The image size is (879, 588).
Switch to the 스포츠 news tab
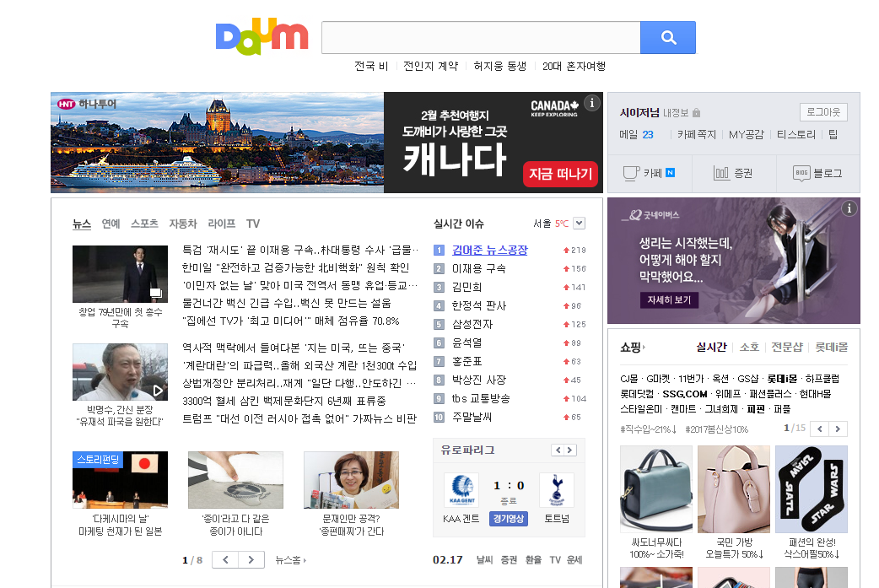(x=144, y=224)
